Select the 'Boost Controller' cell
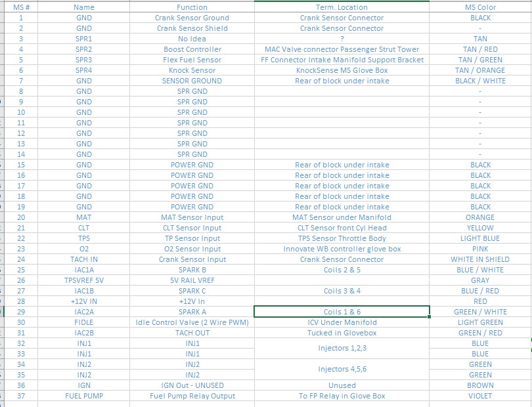 (192, 49)
